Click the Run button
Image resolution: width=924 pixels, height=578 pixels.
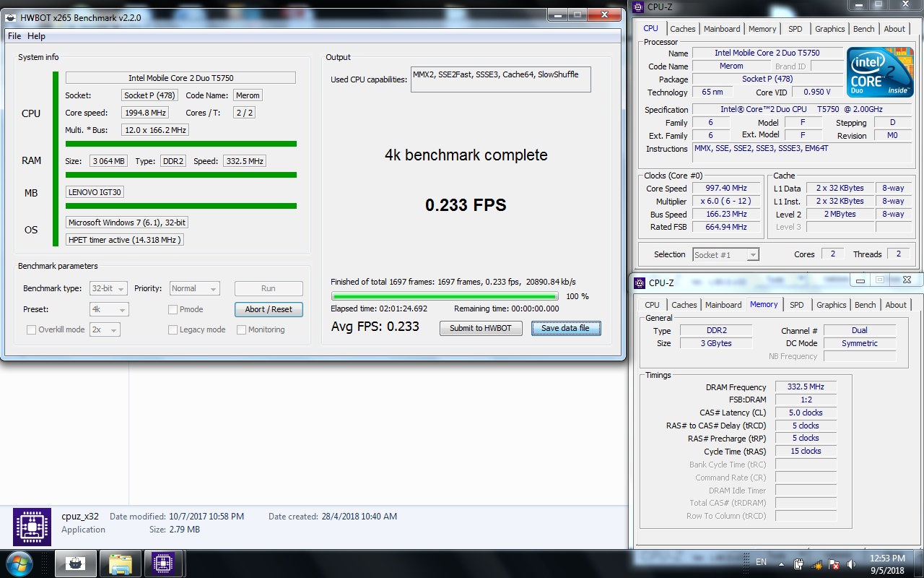[269, 288]
